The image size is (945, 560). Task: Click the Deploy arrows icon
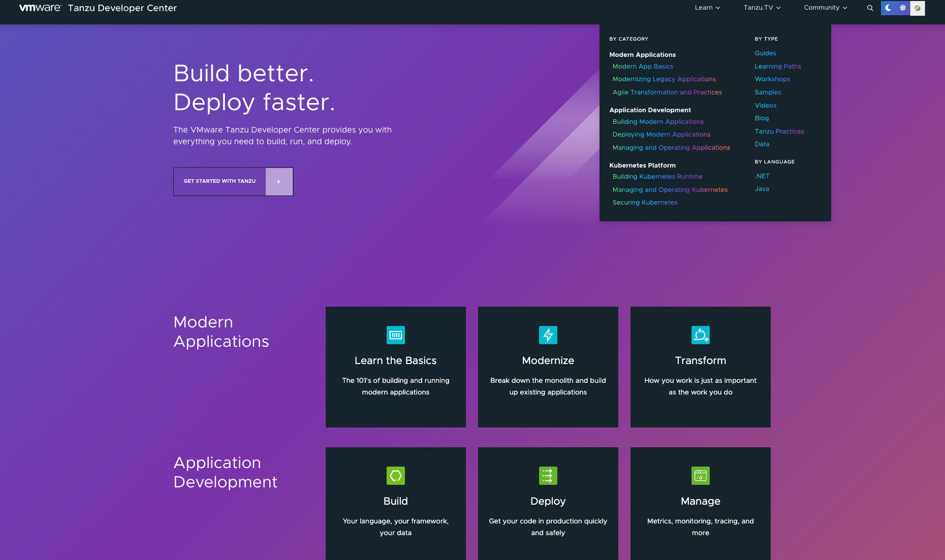coord(548,476)
